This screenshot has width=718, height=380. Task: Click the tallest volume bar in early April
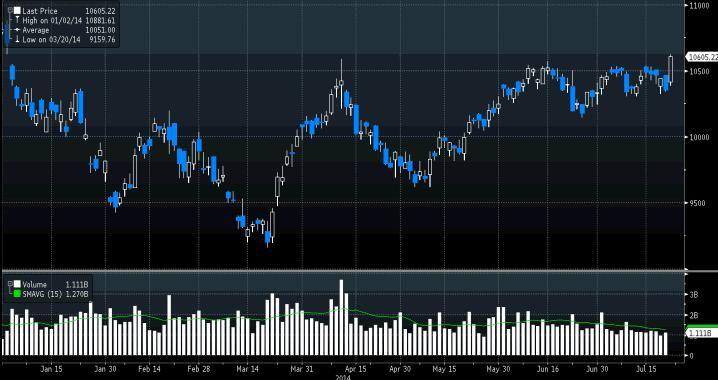click(341, 317)
